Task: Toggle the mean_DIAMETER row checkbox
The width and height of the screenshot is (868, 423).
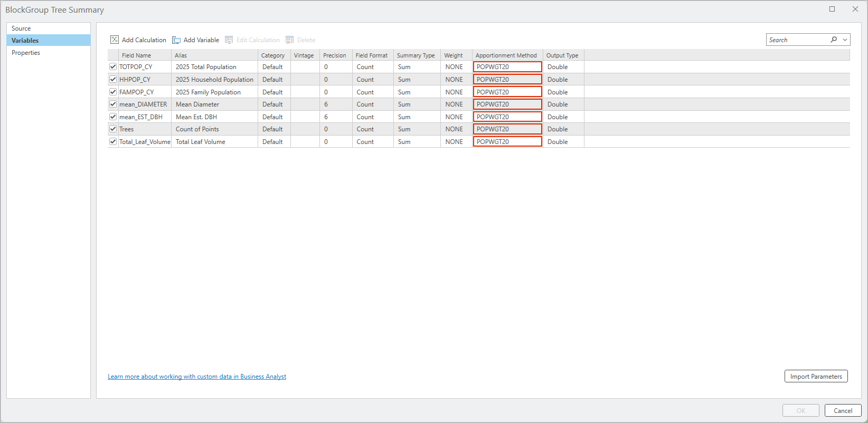Action: [113, 104]
